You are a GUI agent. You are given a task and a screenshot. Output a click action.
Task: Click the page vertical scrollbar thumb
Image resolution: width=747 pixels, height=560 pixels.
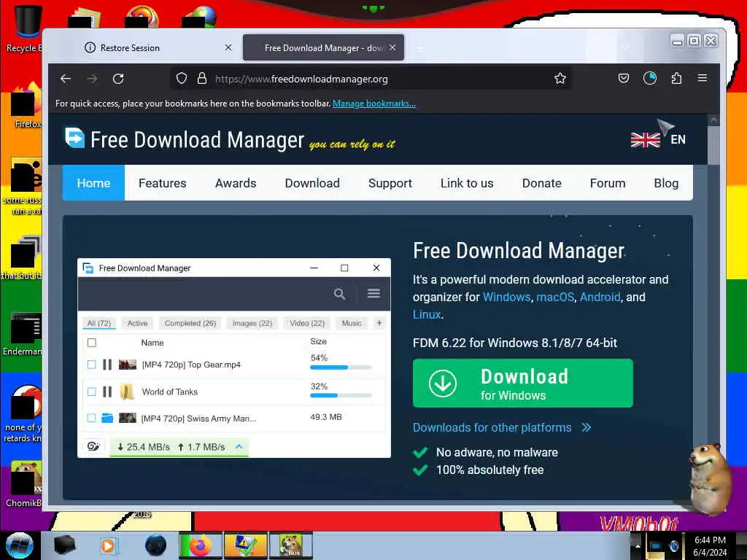pos(713,145)
